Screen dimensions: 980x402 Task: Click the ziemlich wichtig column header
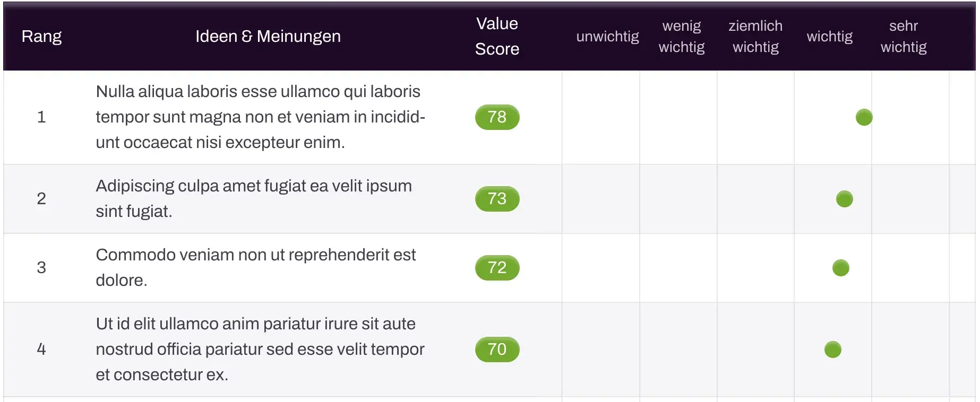click(755, 37)
